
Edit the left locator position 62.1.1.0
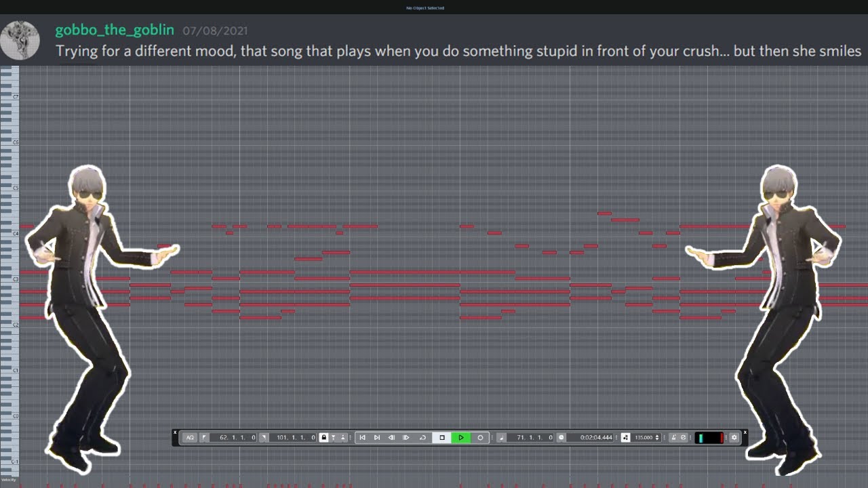[x=233, y=437]
